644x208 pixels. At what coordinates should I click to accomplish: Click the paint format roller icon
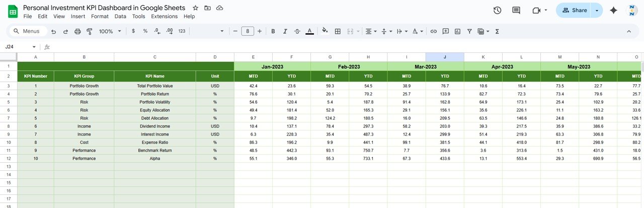90,31
